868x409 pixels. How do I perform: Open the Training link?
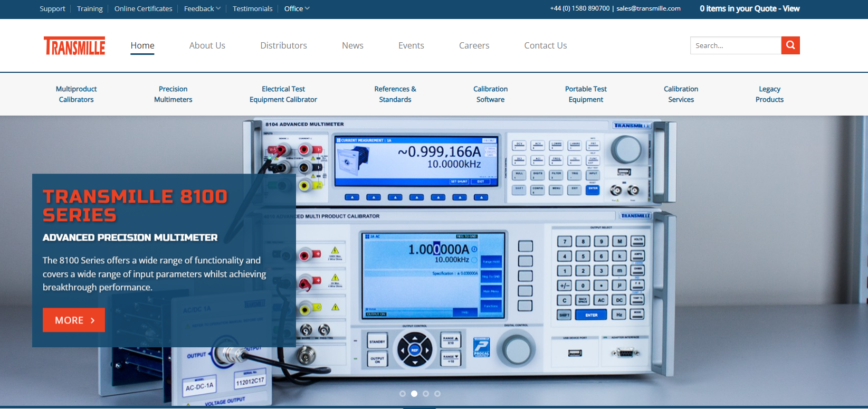coord(90,8)
